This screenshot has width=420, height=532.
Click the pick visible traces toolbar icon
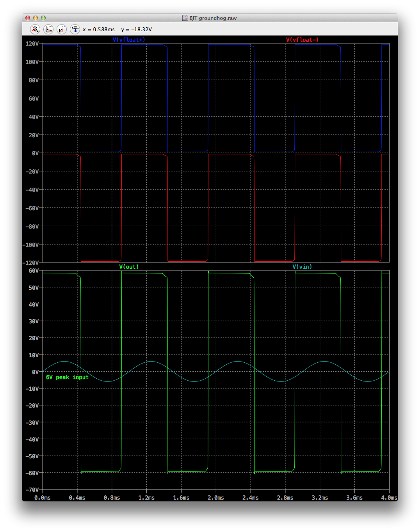pos(62,29)
